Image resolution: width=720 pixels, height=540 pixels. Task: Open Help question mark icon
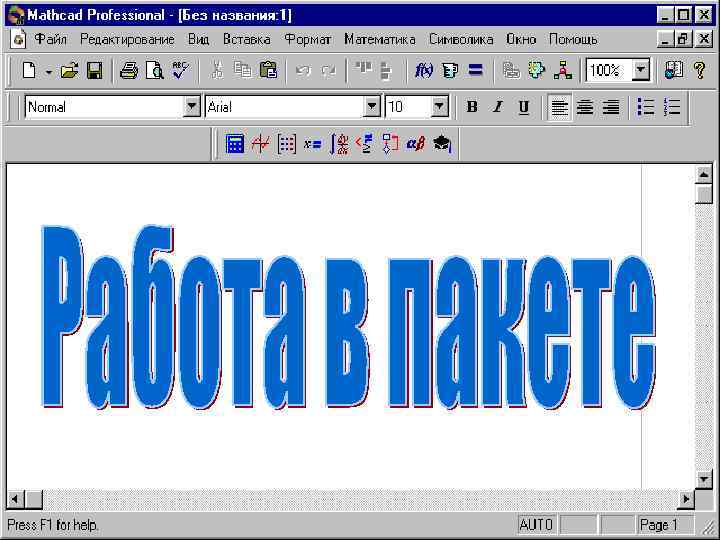[700, 70]
